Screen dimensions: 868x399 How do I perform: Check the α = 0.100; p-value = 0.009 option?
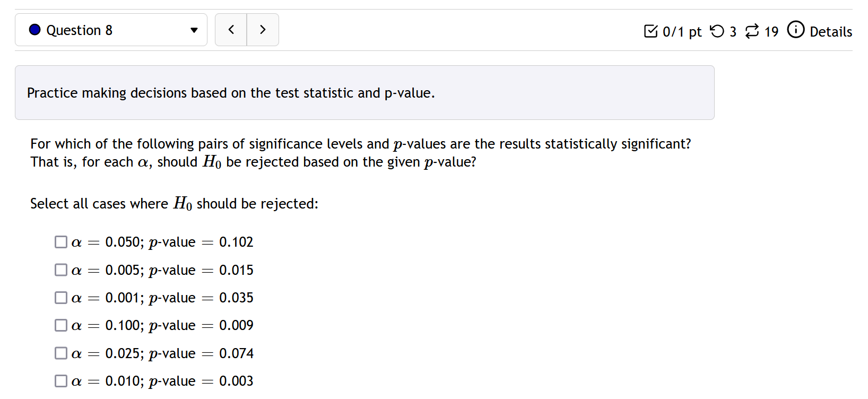tap(61, 325)
